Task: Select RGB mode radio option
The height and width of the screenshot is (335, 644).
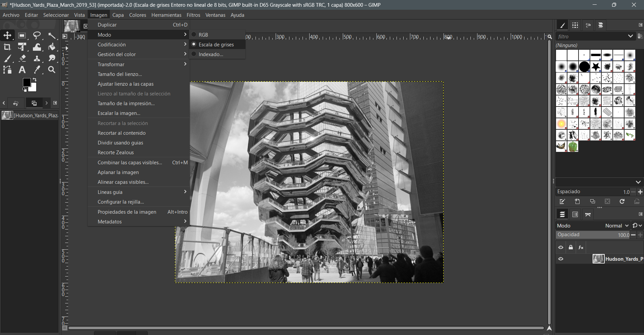Action: pos(203,35)
